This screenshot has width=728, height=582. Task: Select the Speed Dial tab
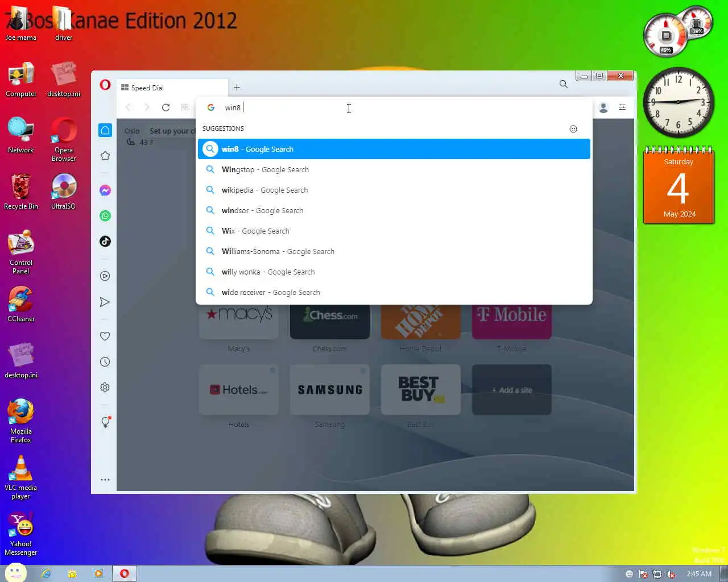(172, 88)
